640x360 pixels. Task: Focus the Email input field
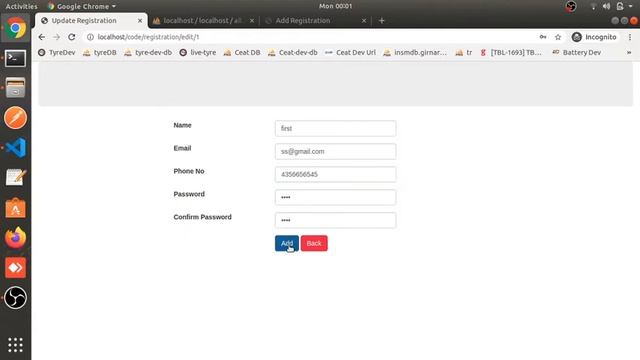335,151
